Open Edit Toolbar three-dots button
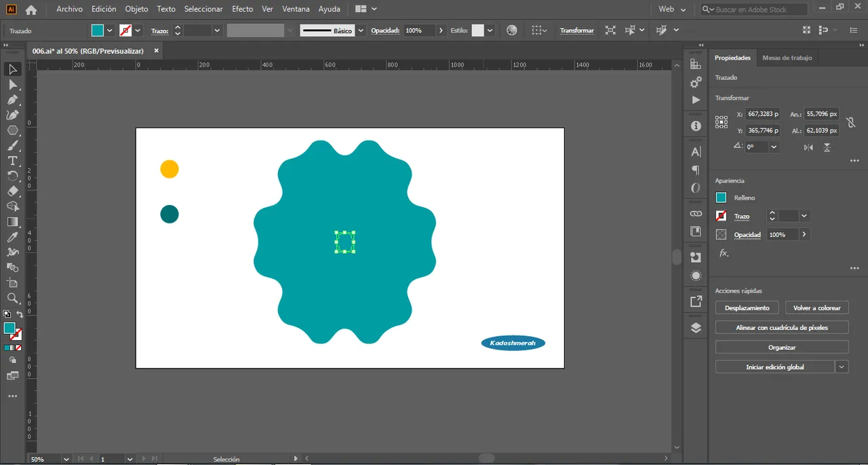 point(12,396)
